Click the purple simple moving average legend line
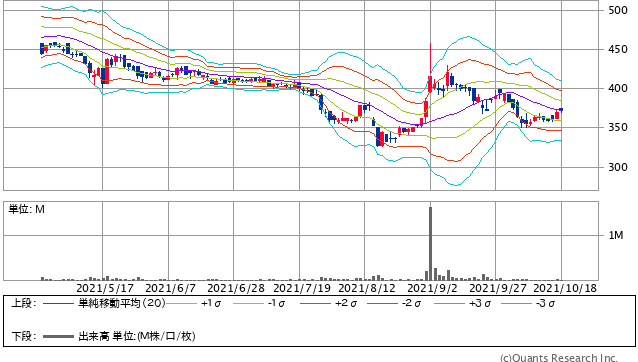The height and width of the screenshot is (362, 638). click(x=58, y=303)
